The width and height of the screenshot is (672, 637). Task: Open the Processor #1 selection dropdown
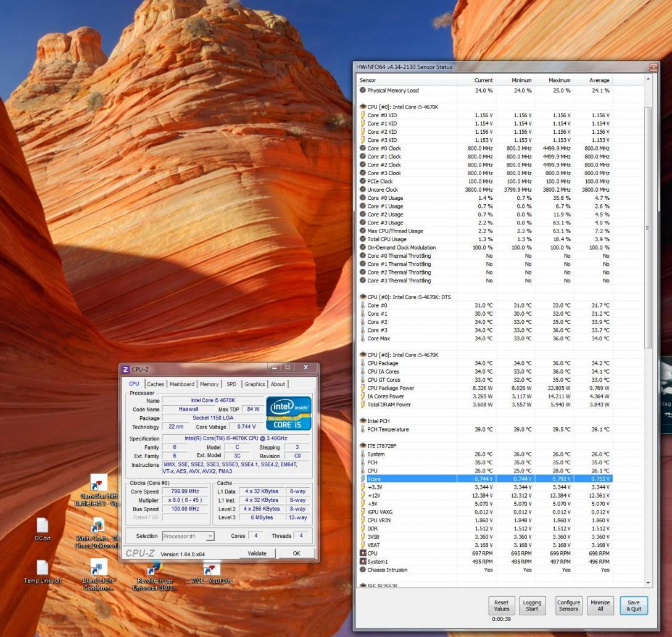(188, 536)
